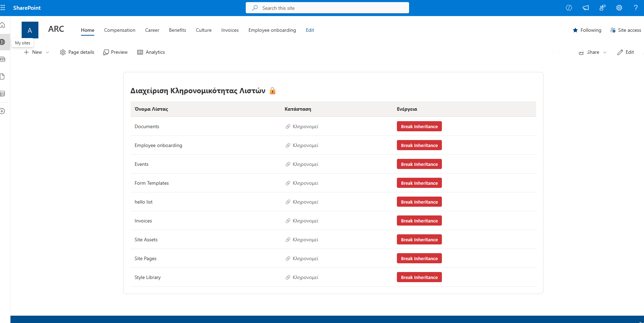
Task: Open My sites globe icon
Action: (2, 42)
